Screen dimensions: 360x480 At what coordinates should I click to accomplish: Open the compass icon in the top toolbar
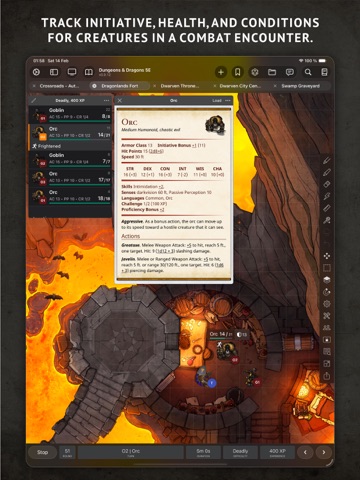36,72
